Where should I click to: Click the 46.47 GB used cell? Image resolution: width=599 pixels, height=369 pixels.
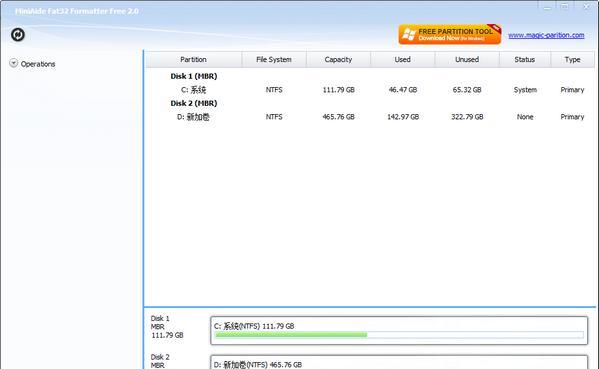tap(403, 90)
